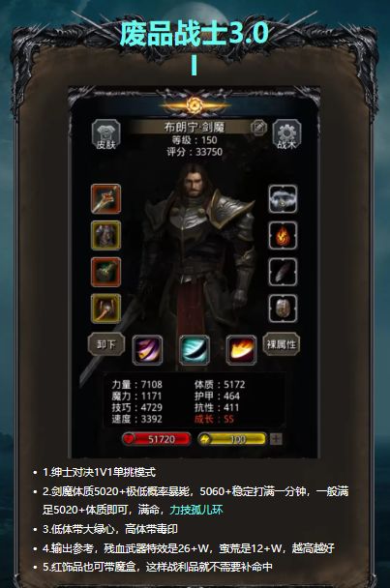Select the sword weapon equipment slot
Screen dimensions: 390x588
coord(105,199)
